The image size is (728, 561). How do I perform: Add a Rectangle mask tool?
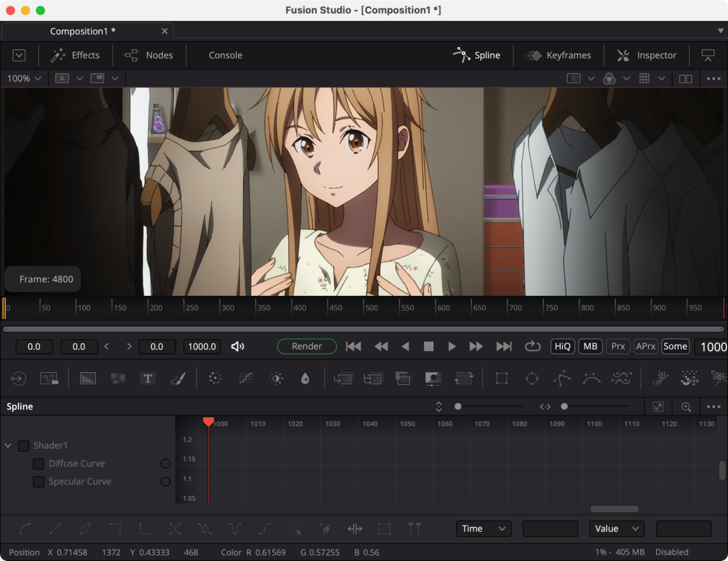click(502, 378)
